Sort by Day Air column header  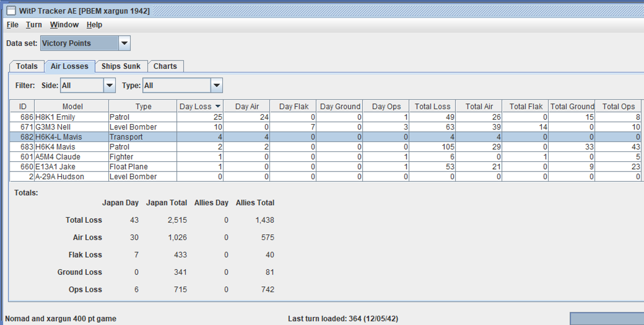tap(247, 106)
